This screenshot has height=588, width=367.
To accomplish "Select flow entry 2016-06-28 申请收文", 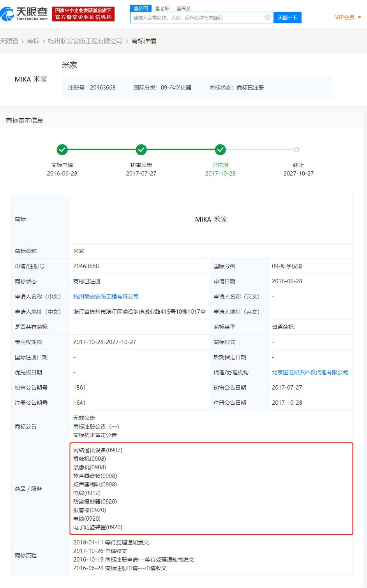I will (x=120, y=568).
